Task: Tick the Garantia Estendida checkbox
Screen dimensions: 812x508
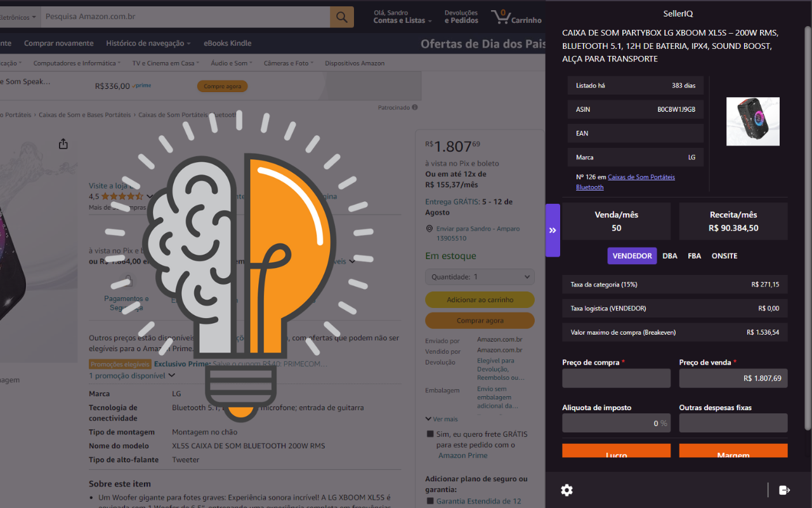Action: [431, 501]
